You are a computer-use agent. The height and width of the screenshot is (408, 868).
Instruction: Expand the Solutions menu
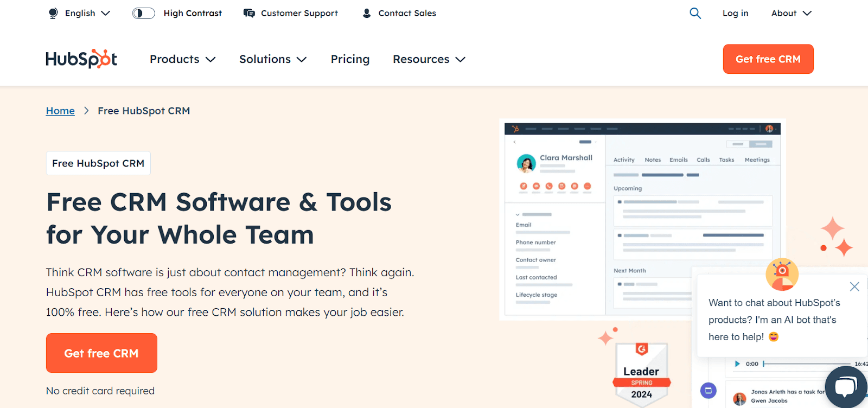pyautogui.click(x=273, y=59)
